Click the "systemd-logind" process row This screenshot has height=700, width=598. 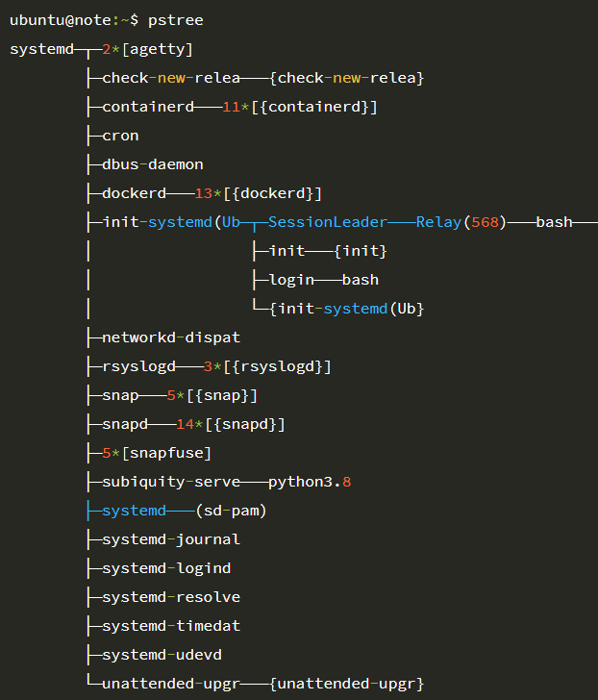point(166,568)
